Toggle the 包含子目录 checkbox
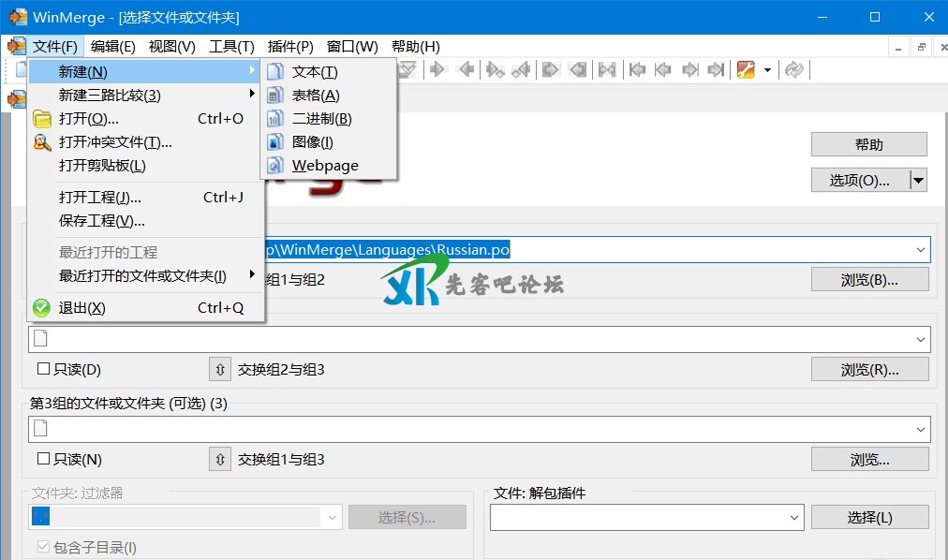 43,548
